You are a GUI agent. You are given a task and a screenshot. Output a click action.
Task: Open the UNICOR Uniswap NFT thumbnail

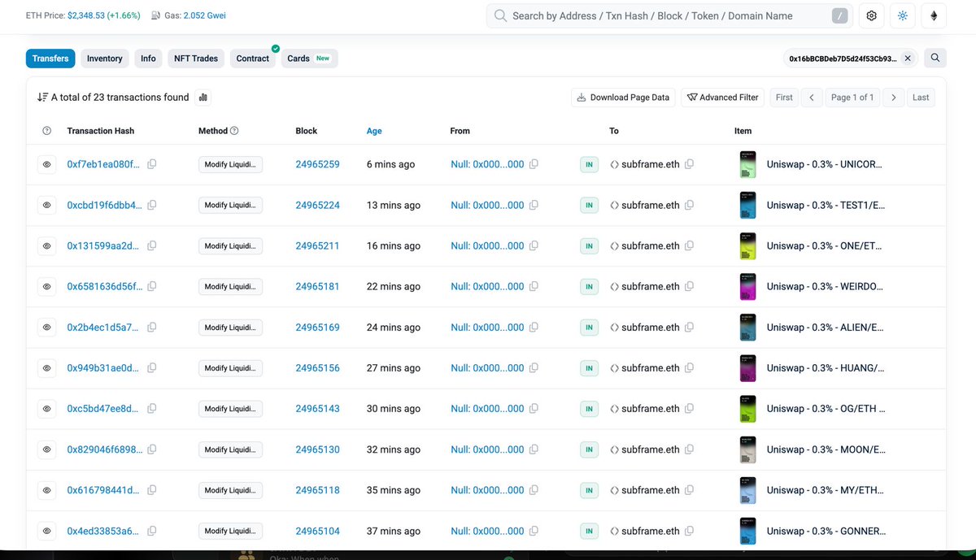[747, 164]
